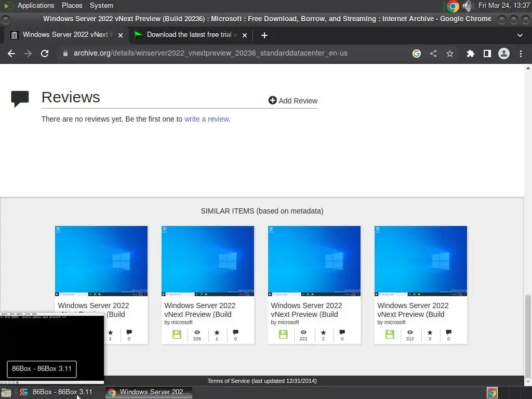Click the software icon on 312-views card

click(390, 335)
